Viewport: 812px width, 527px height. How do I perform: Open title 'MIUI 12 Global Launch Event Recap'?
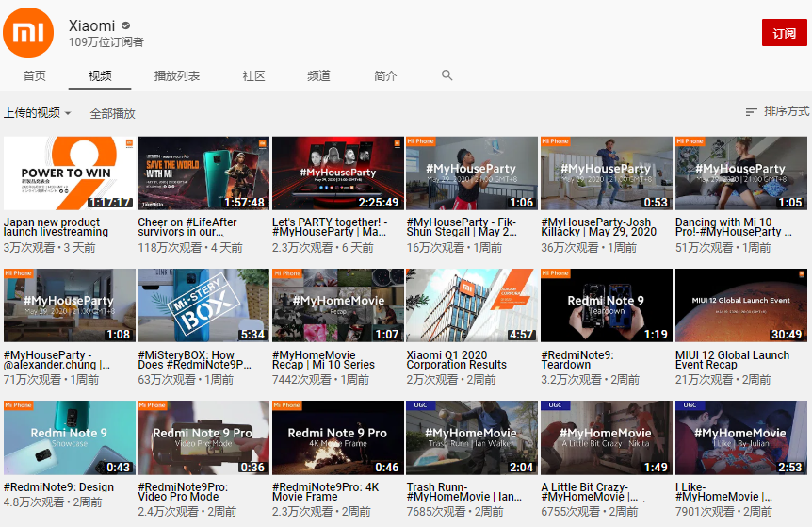click(732, 359)
